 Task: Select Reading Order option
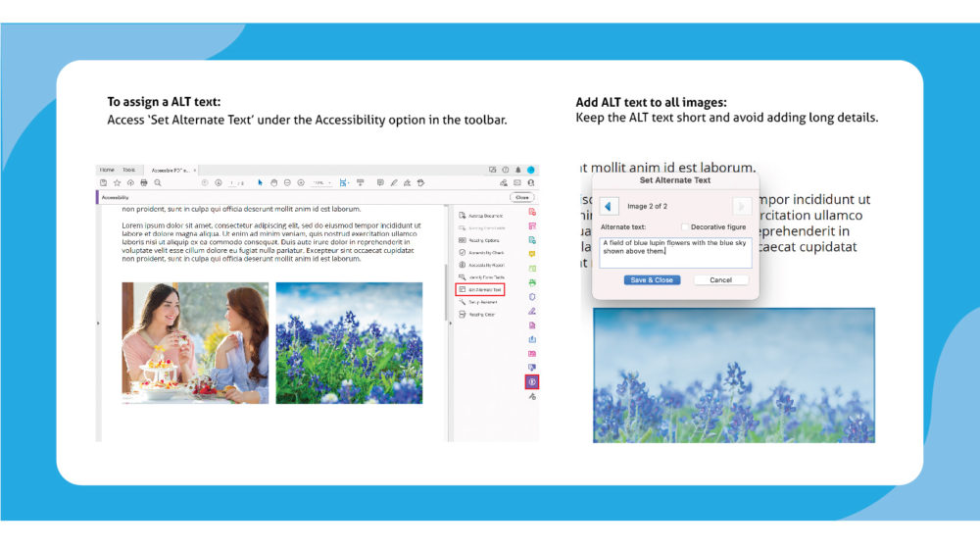(477, 315)
